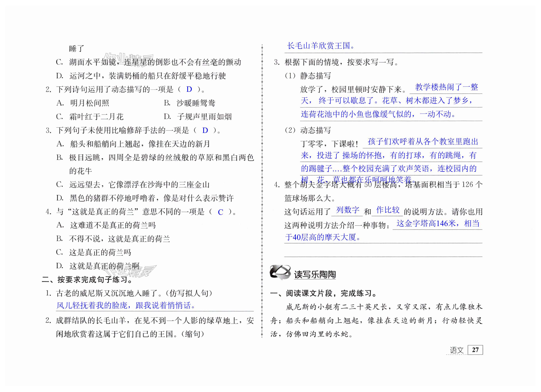
Task: Click the 读写乐陶陶 heading text
Action: coord(315,275)
